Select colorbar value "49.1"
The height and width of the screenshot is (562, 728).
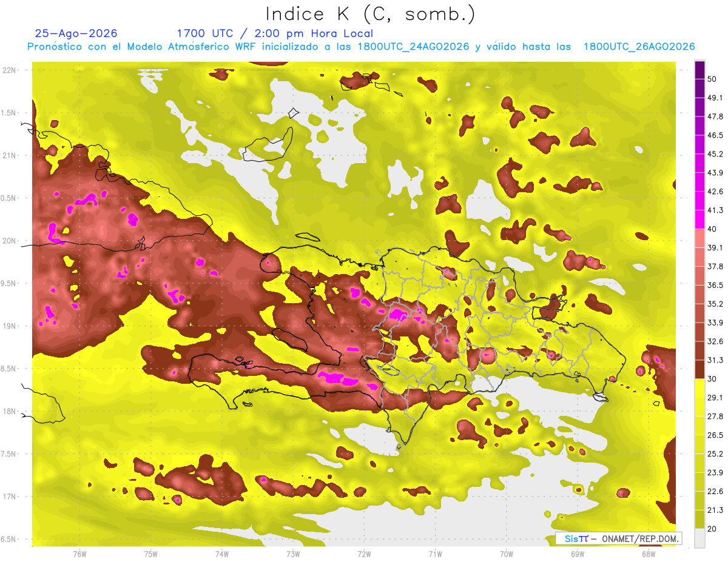(716, 98)
